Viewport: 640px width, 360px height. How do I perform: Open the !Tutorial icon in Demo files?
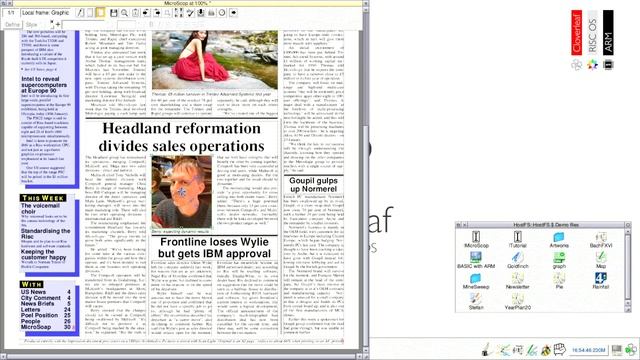click(518, 240)
